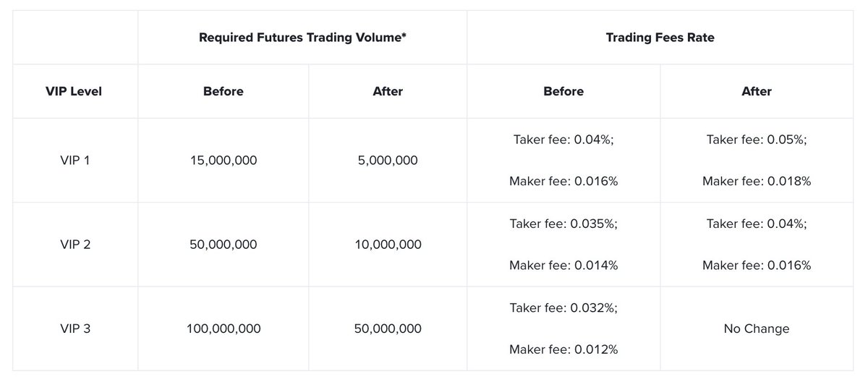This screenshot has width=868, height=382.
Task: Click Taker fee: 0.032% text
Action: tap(563, 307)
